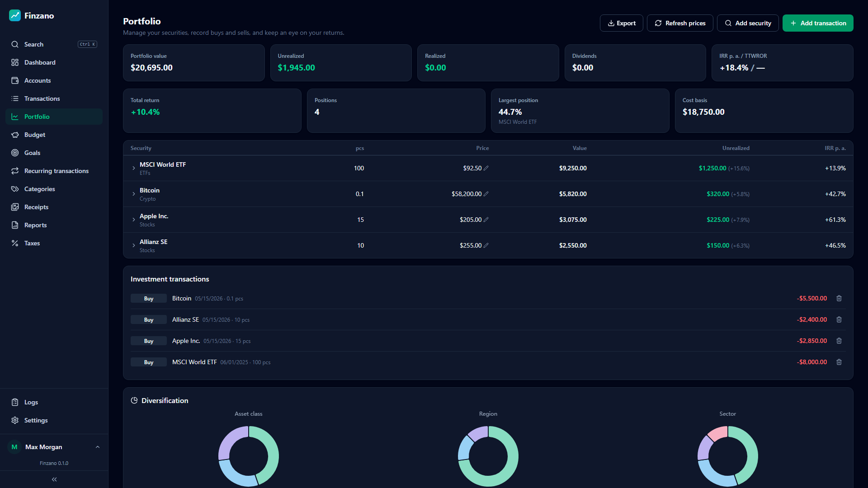868x488 pixels.
Task: Click the Add security magnifier icon
Action: click(728, 23)
